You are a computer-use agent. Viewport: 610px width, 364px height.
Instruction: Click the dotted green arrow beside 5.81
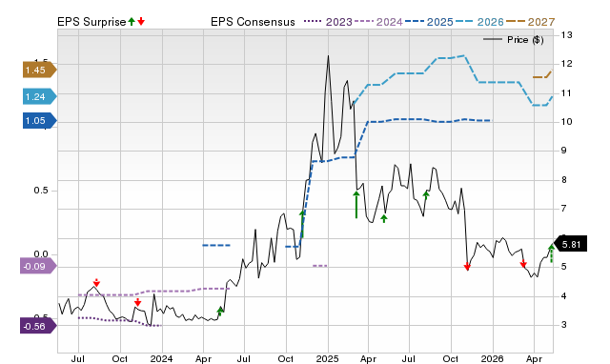551,253
